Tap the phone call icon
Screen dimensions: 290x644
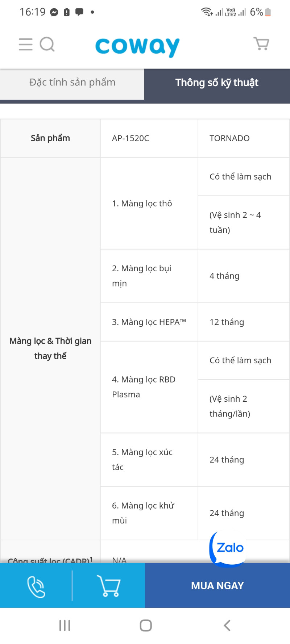pos(36,586)
